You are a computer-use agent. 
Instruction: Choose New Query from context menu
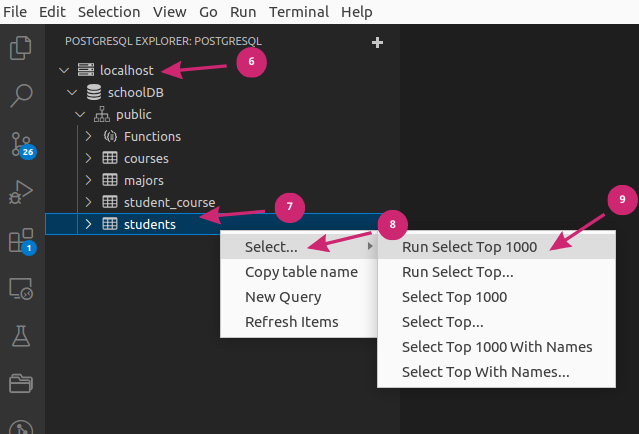coord(299,297)
